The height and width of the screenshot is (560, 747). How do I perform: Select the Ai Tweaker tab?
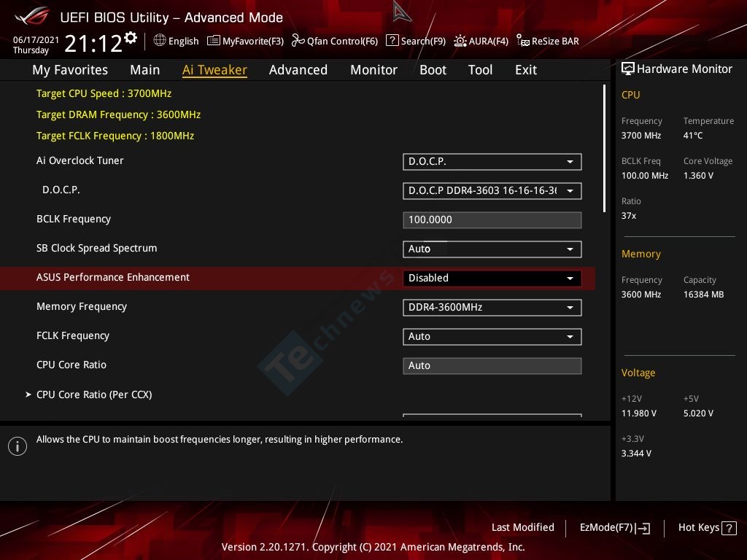(x=214, y=70)
